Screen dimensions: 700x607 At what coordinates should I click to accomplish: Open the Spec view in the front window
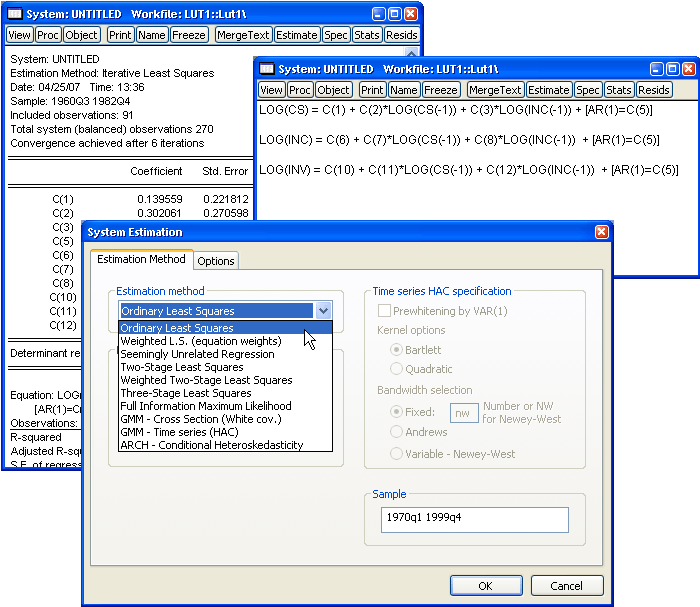click(588, 90)
